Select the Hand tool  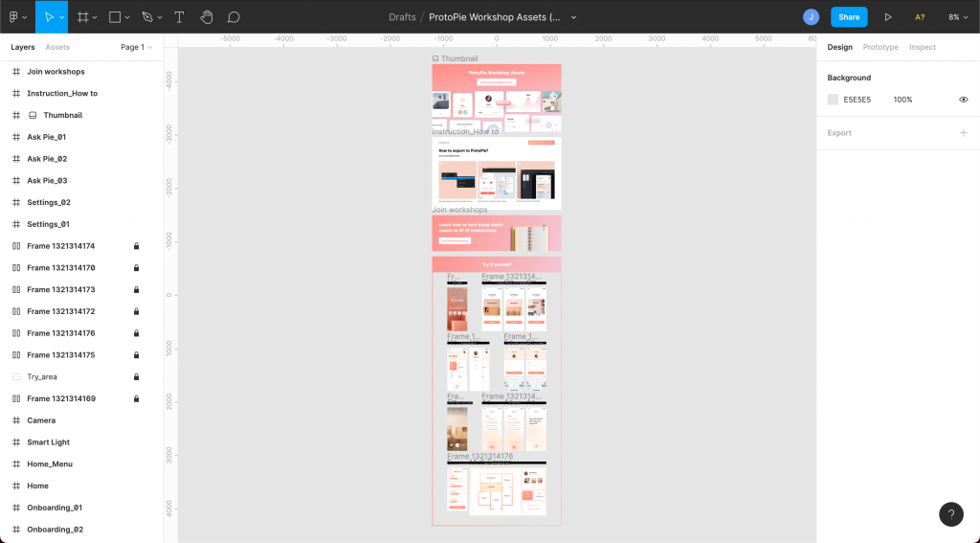[207, 17]
